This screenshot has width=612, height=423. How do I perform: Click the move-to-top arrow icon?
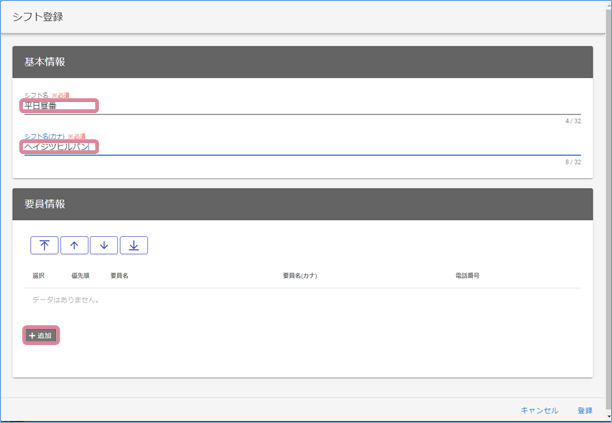44,245
